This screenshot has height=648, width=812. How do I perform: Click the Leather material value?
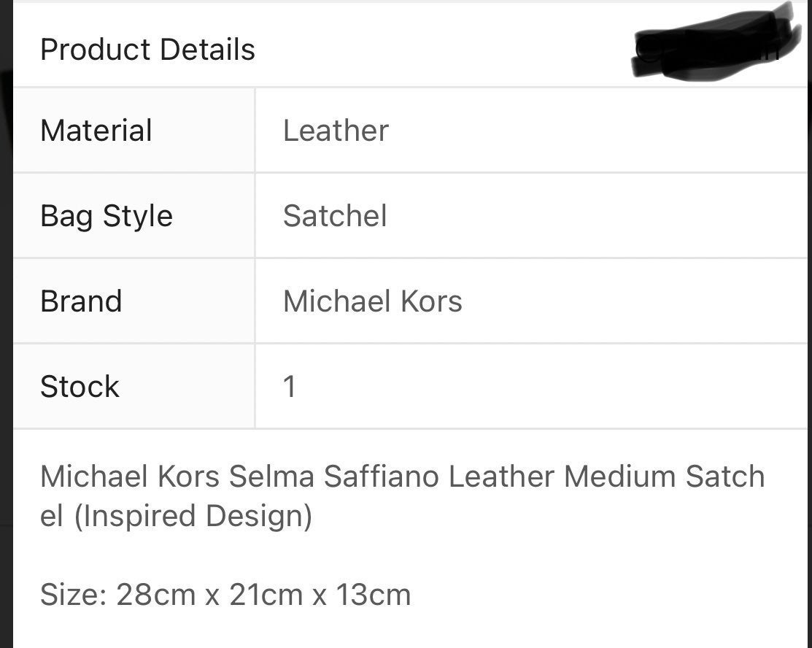pos(336,130)
